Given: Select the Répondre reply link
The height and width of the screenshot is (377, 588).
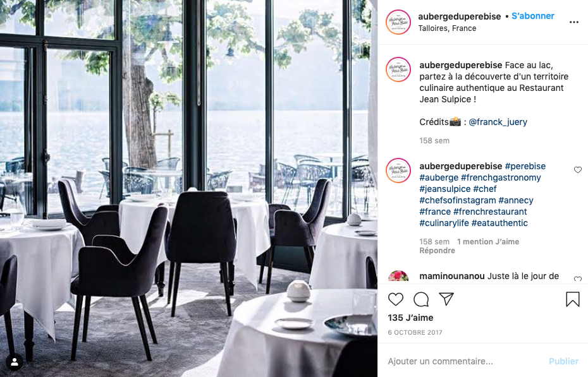Looking at the screenshot, I should [x=438, y=251].
